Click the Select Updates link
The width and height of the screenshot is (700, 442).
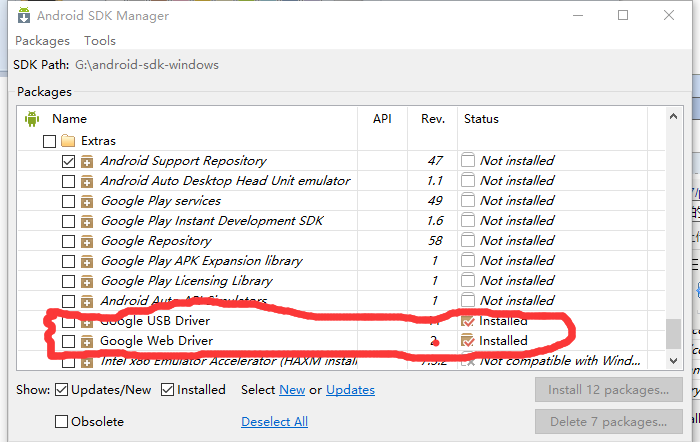pyautogui.click(x=350, y=390)
